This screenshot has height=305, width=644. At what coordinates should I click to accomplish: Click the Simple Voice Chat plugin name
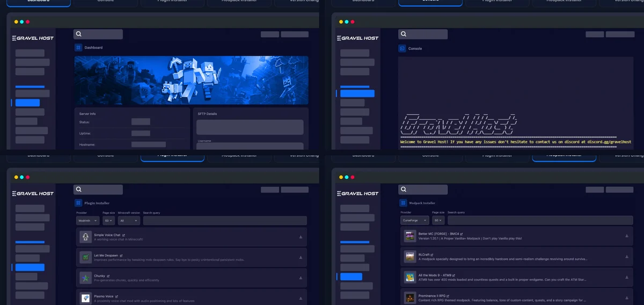(107, 235)
